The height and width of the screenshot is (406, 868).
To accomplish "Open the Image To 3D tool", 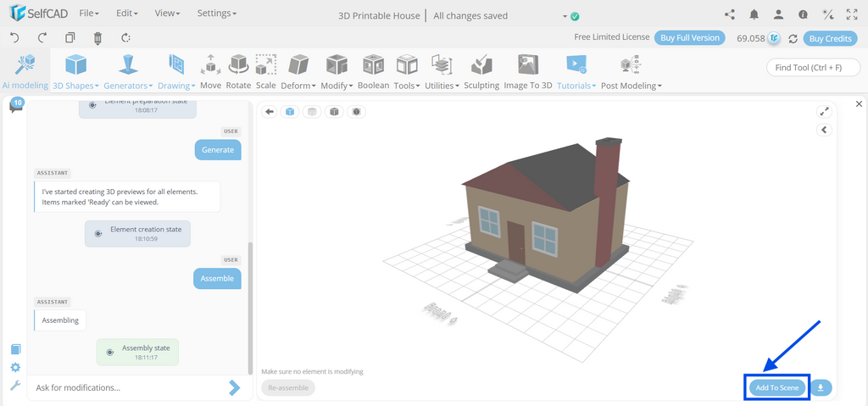I will click(528, 72).
